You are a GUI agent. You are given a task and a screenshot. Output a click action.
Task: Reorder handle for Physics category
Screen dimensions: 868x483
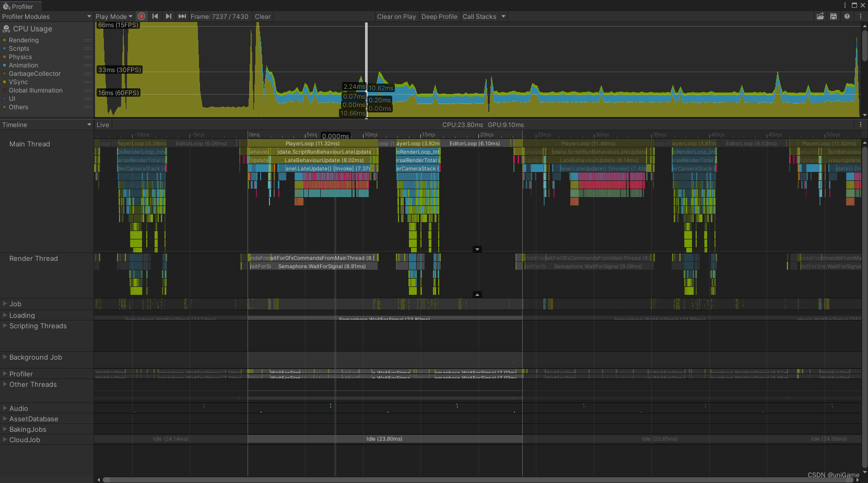tap(87, 57)
